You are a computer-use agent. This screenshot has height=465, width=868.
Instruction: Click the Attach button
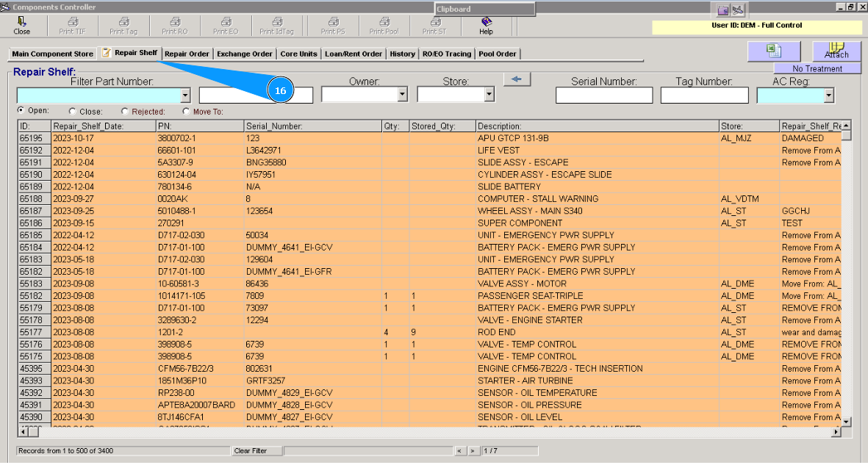(x=836, y=51)
